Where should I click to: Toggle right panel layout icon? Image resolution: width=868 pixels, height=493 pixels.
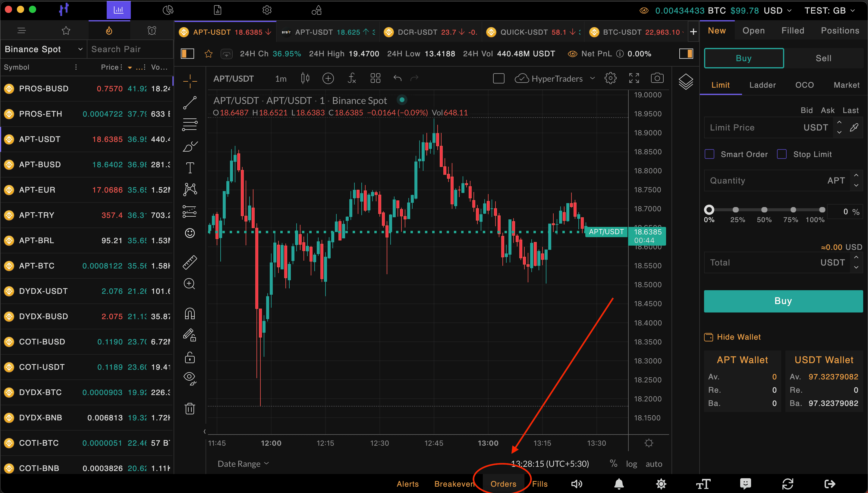pyautogui.click(x=686, y=54)
